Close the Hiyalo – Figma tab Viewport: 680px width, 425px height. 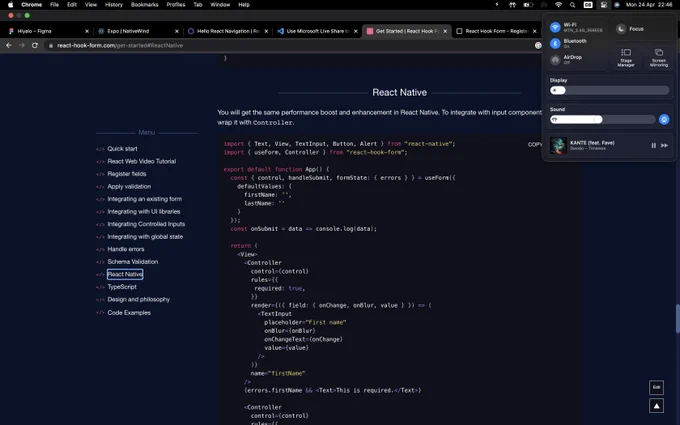pos(87,31)
